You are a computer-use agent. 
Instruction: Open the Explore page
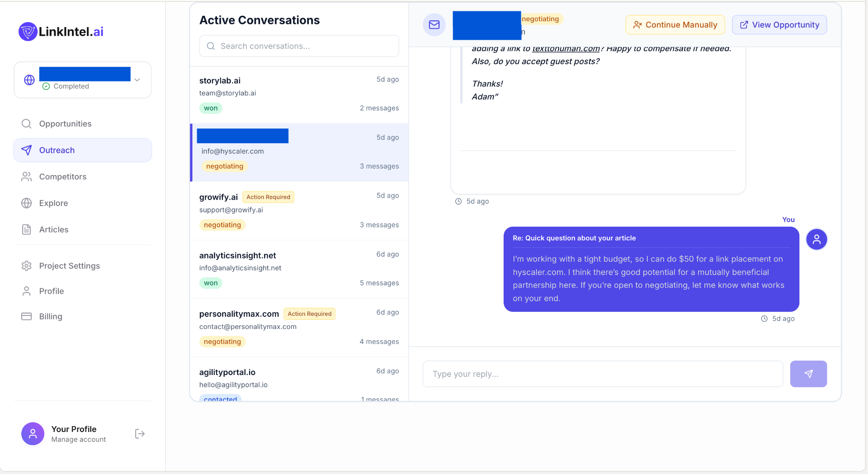pos(53,203)
